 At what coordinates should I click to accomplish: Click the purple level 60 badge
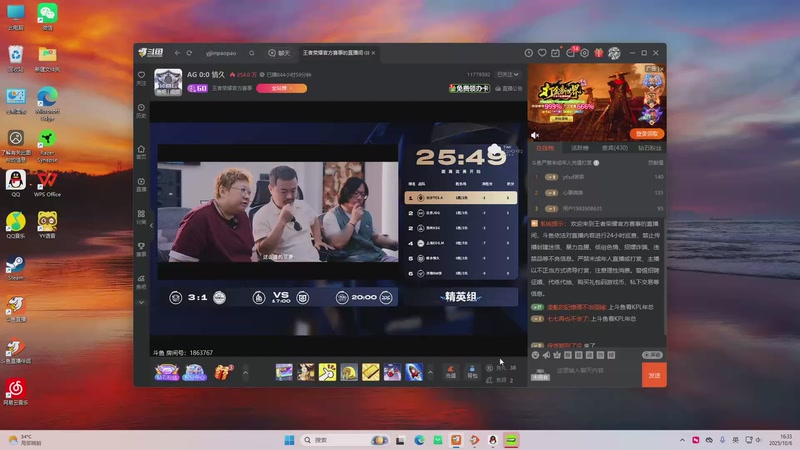pos(197,88)
